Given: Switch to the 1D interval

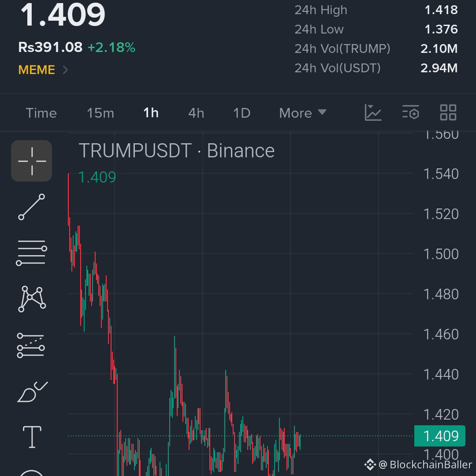Looking at the screenshot, I should (x=242, y=113).
